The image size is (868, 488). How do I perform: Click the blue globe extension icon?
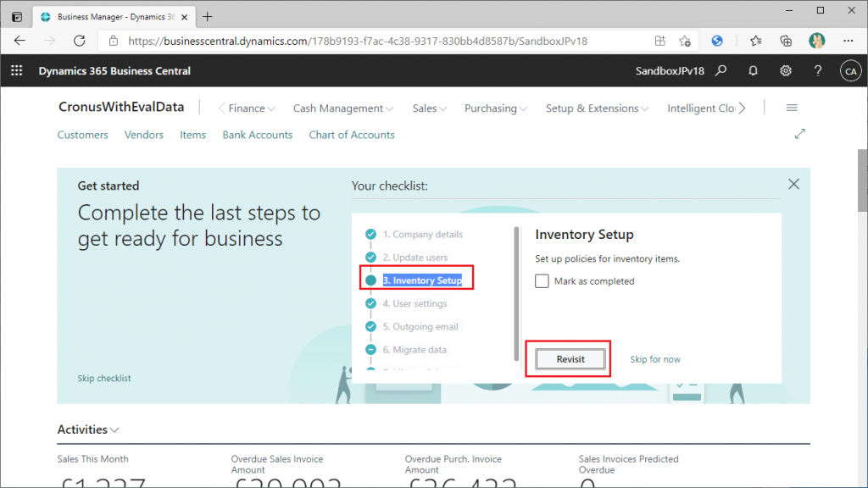coord(717,41)
